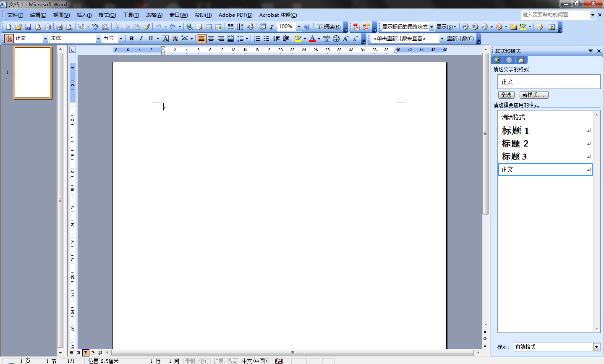
Task: Click the highlight color button
Action: pos(298,39)
